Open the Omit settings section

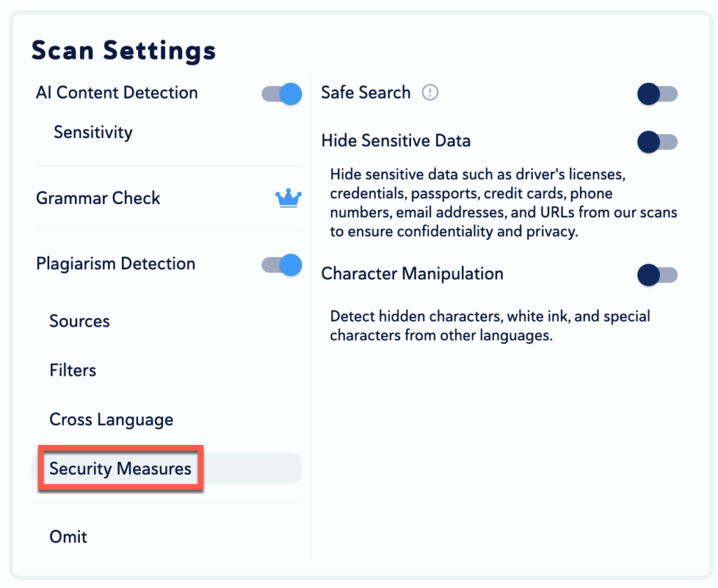click(x=69, y=537)
